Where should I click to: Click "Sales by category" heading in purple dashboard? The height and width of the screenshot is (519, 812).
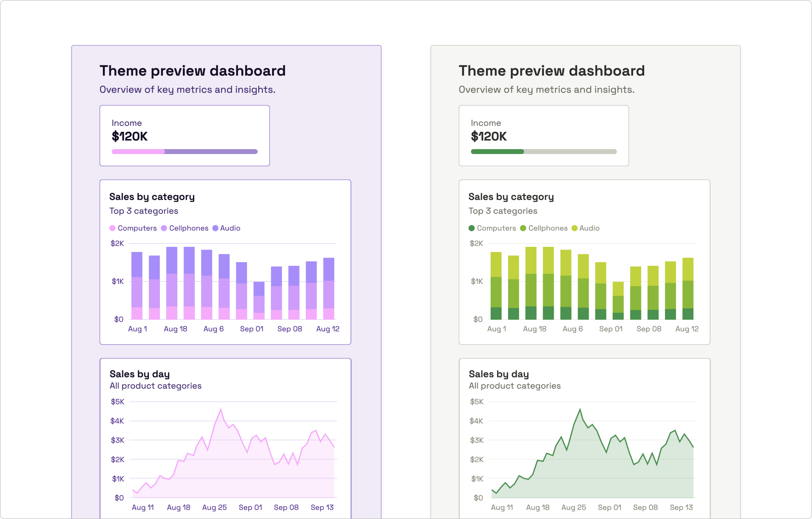pos(152,197)
